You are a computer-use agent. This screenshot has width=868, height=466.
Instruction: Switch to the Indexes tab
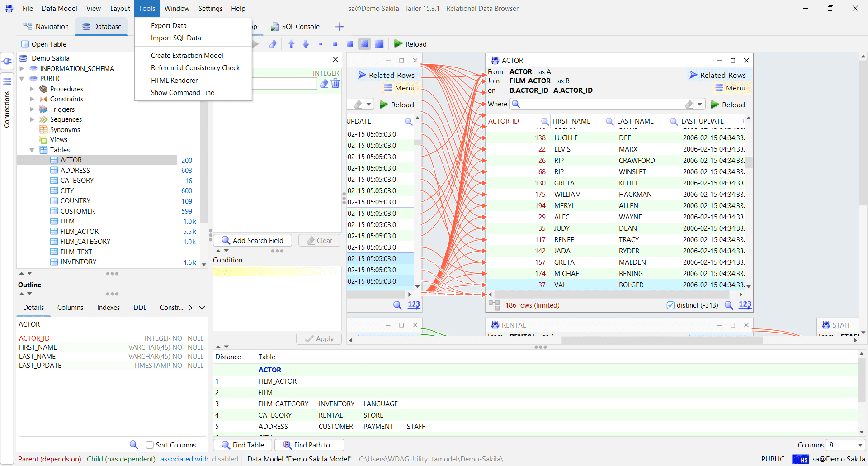(108, 308)
